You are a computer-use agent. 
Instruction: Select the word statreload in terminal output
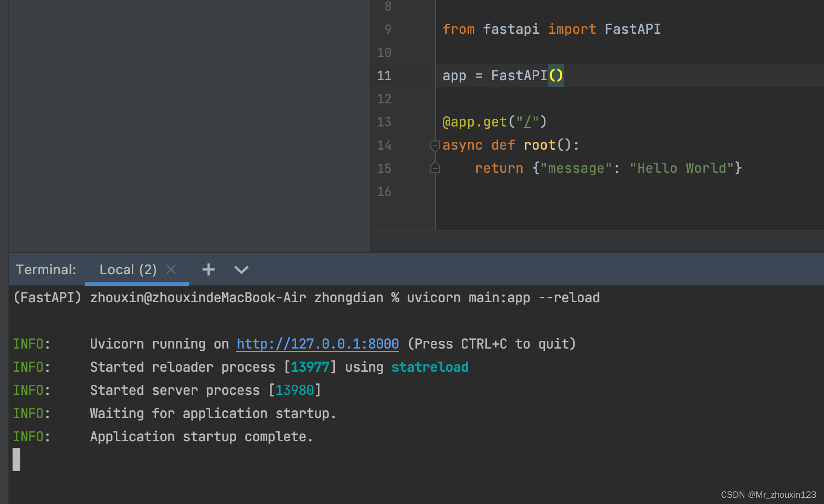[429, 367]
